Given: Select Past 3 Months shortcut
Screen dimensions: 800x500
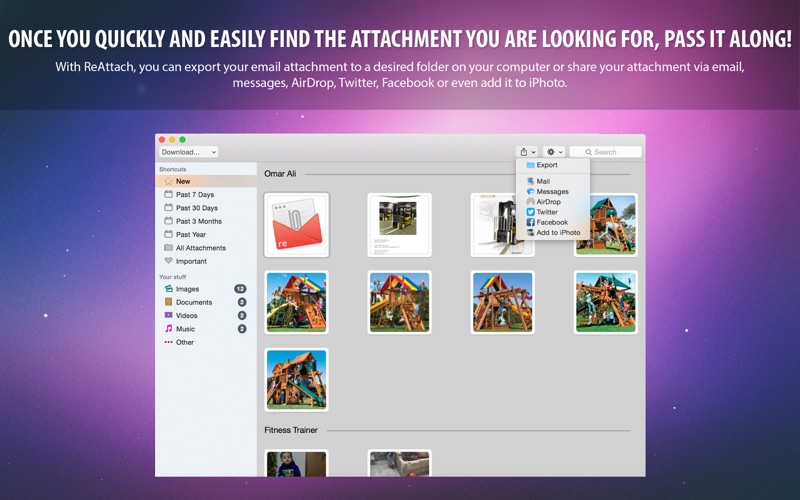Looking at the screenshot, I should tap(206, 221).
